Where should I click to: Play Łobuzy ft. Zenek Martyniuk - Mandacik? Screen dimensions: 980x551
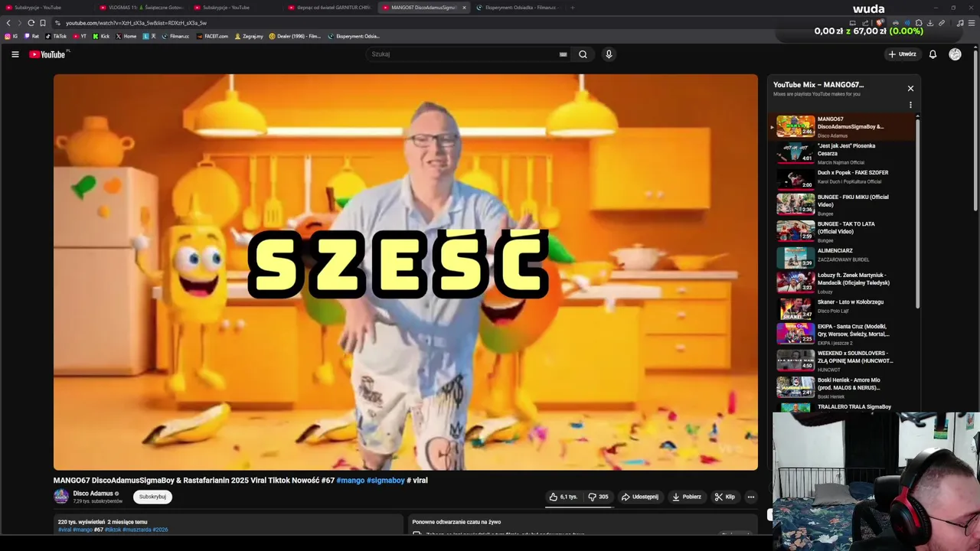tap(842, 282)
